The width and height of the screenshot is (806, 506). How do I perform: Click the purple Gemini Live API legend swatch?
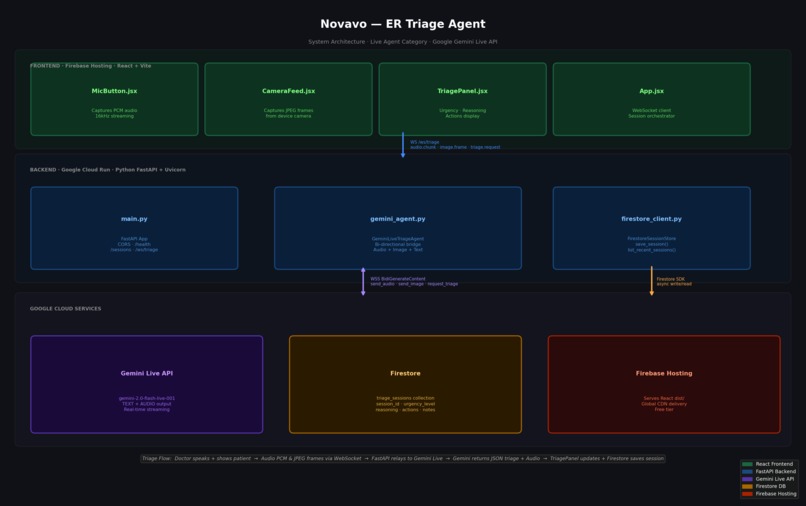(747, 479)
